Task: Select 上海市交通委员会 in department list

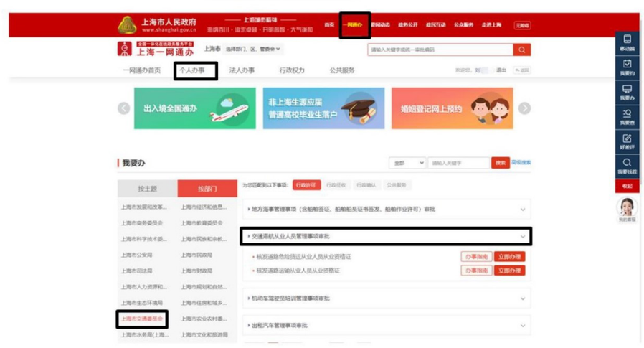Action: click(142, 319)
